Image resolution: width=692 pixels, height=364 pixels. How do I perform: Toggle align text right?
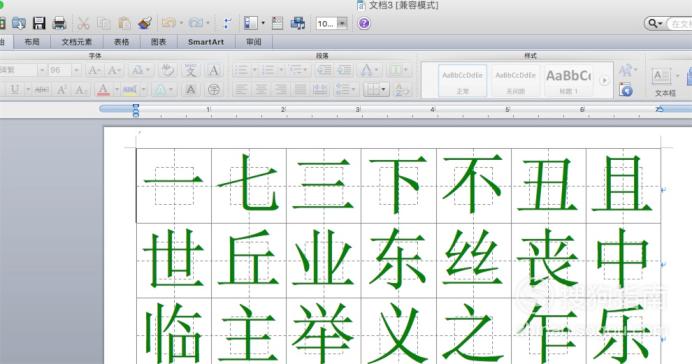tap(281, 90)
